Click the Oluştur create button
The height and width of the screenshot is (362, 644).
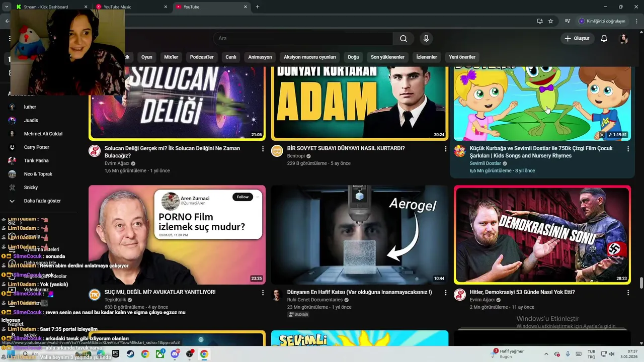578,39
